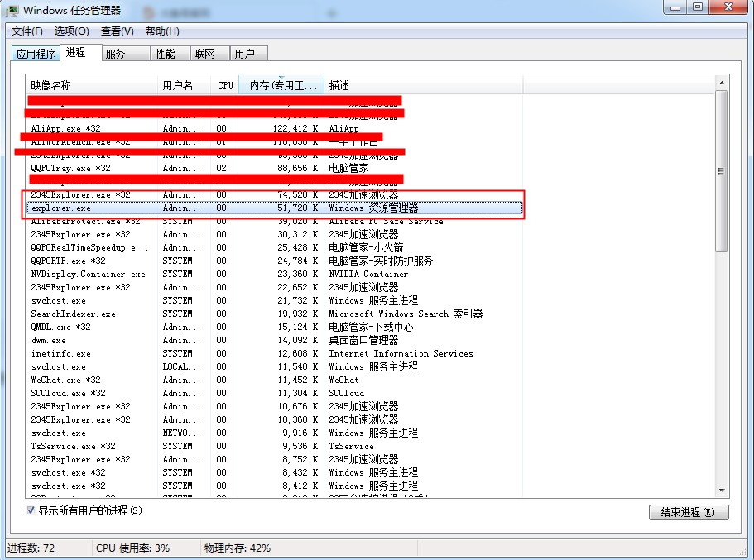Sort by CPU column header
Viewport: 754px width, 560px height.
tap(225, 85)
